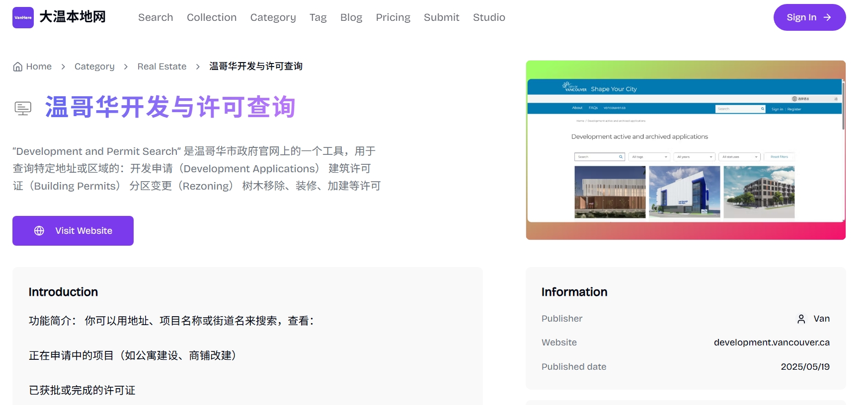Click the VanHere purple logo icon
The width and height of the screenshot is (868, 405).
point(23,17)
